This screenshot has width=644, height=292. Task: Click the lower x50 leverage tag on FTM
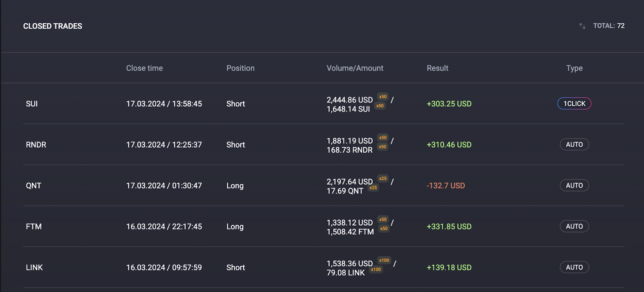pyautogui.click(x=384, y=228)
